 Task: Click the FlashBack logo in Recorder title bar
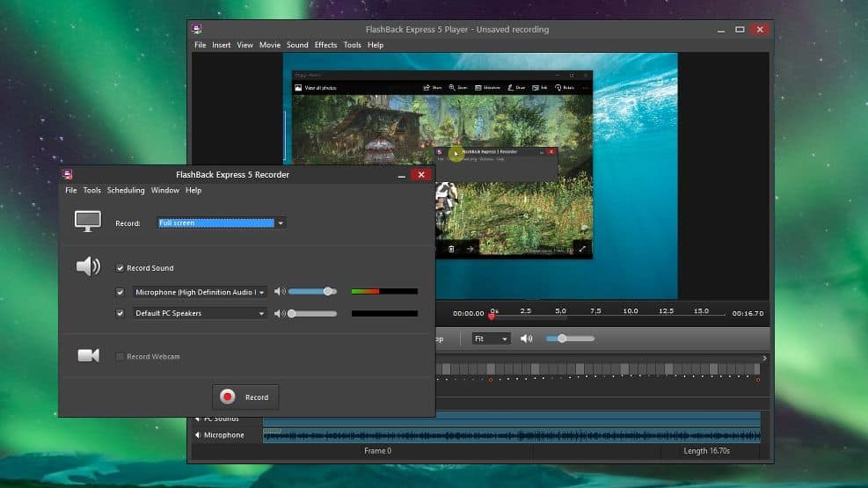point(69,174)
